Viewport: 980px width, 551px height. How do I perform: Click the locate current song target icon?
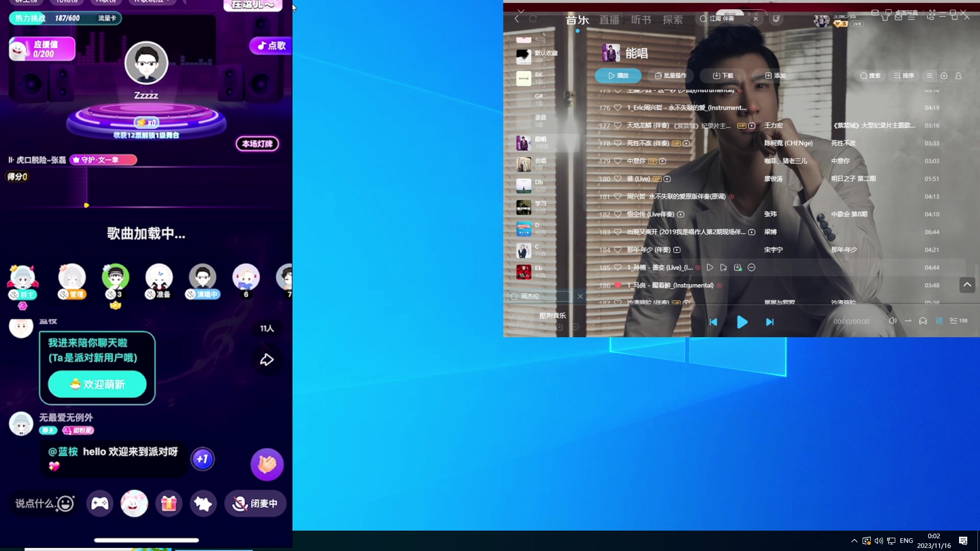click(944, 76)
